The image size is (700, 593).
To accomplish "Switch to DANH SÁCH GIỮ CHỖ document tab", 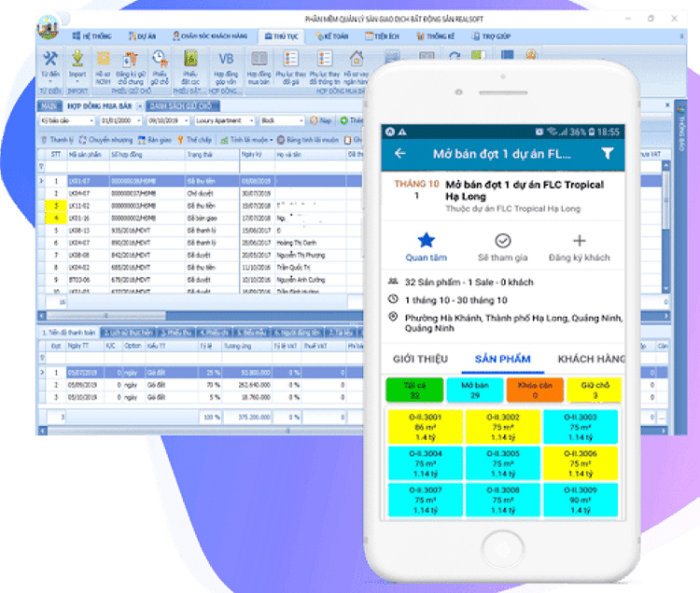I will point(182,106).
